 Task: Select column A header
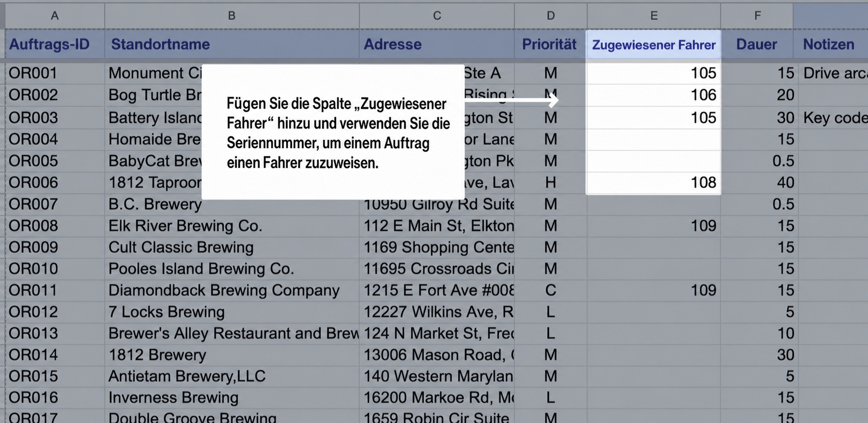tap(55, 16)
